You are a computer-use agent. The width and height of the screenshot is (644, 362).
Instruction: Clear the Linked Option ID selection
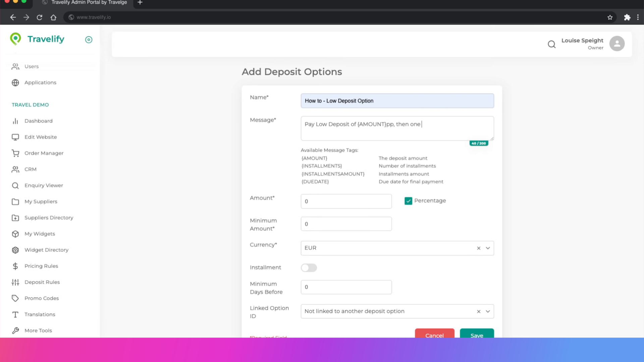coord(479,311)
